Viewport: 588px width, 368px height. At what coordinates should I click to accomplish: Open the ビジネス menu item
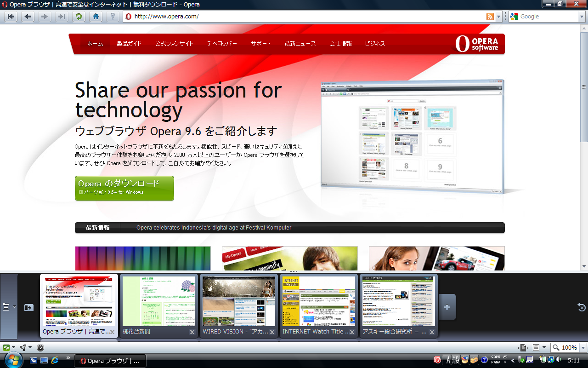click(375, 44)
